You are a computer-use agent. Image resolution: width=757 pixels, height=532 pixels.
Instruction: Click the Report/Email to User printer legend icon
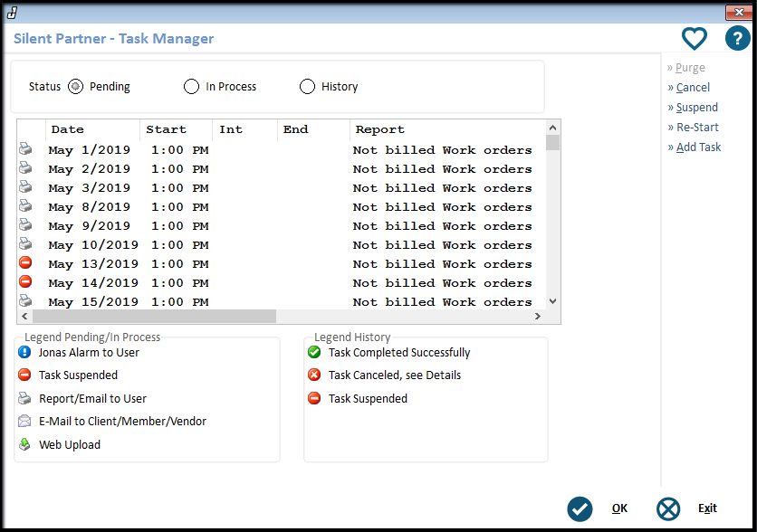[24, 398]
